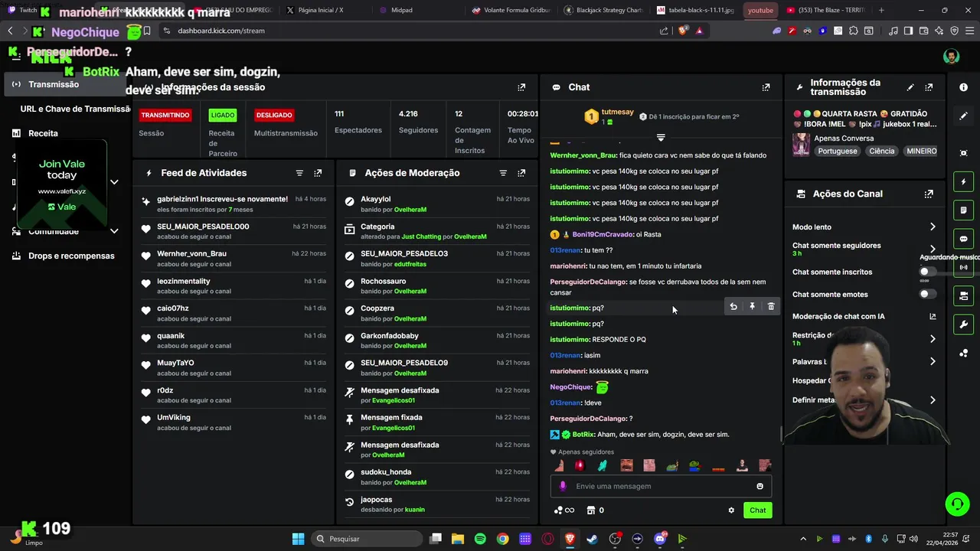Toggle Chat somente emotes switch

pos(927,294)
